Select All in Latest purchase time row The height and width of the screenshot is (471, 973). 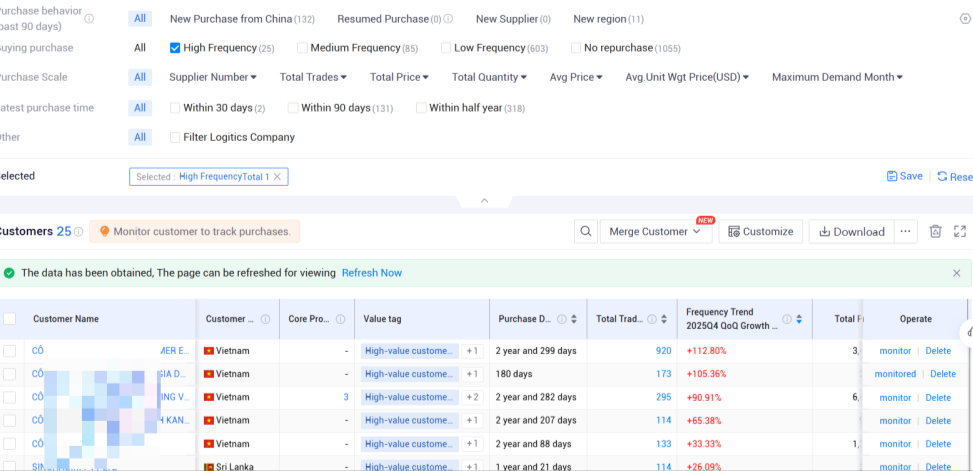[140, 108]
